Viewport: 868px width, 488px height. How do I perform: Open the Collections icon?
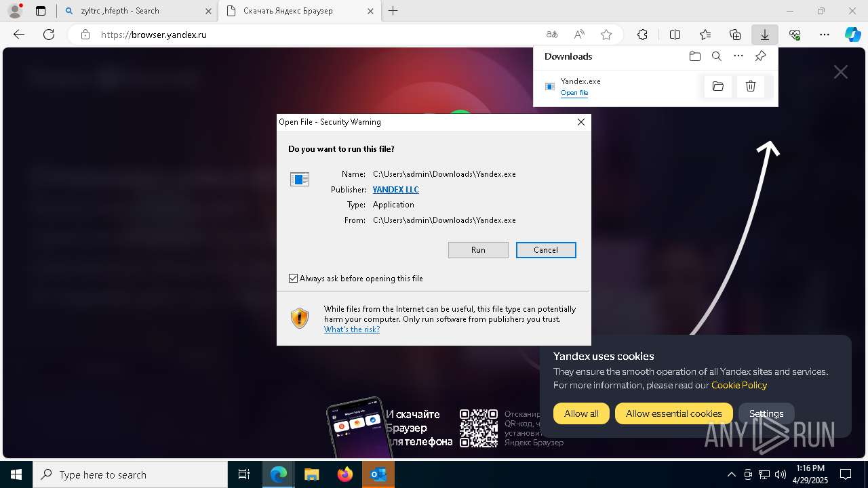[735, 35]
